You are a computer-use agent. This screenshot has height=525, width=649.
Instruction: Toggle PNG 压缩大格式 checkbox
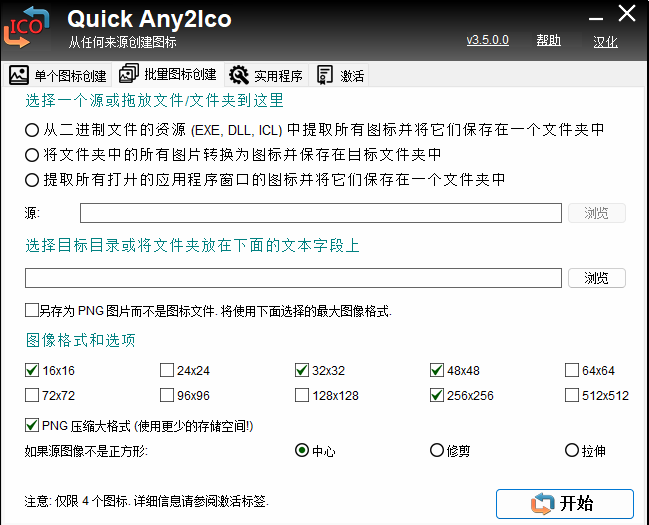pos(32,425)
